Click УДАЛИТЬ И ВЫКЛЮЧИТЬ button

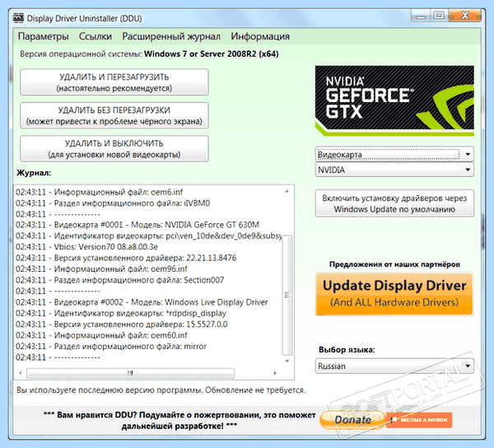[x=114, y=149]
